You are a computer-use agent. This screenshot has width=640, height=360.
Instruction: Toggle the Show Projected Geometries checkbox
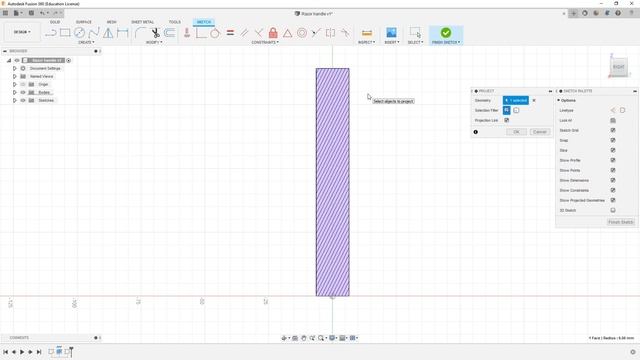613,200
